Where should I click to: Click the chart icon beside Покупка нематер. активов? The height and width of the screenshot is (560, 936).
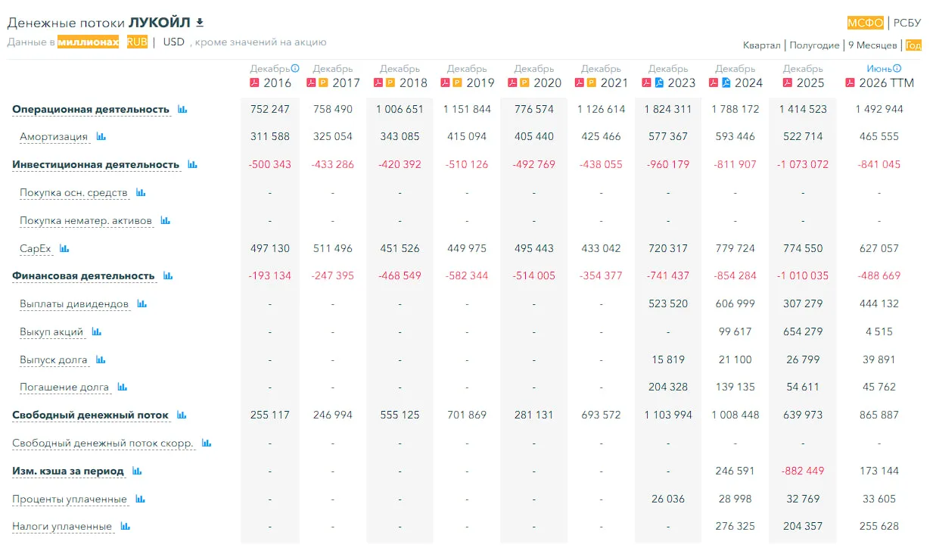pyautogui.click(x=166, y=220)
